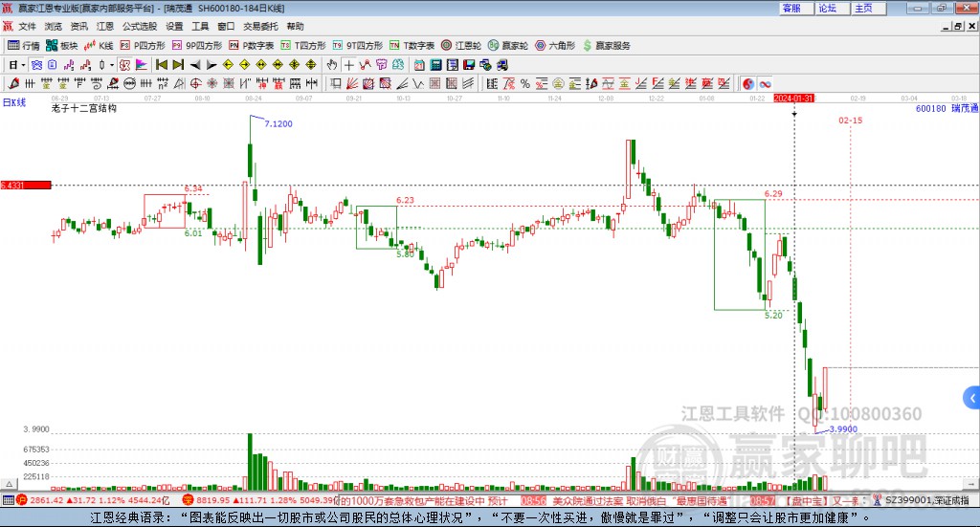Switch to K线 chart view
Image resolution: width=980 pixels, height=527 pixels.
coord(99,46)
